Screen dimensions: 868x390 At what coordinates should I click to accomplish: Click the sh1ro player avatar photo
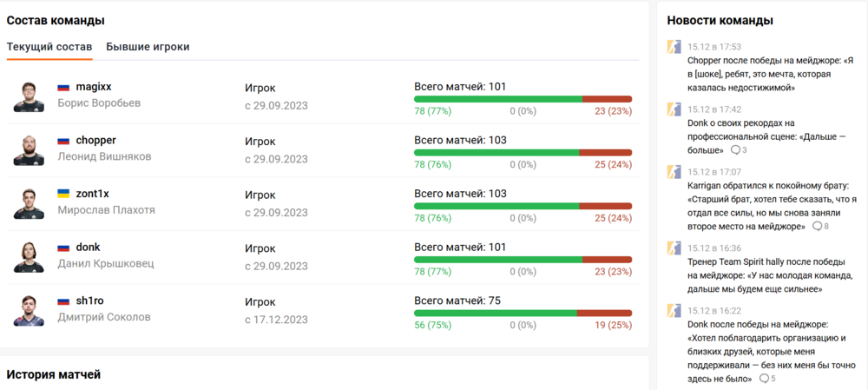click(29, 310)
